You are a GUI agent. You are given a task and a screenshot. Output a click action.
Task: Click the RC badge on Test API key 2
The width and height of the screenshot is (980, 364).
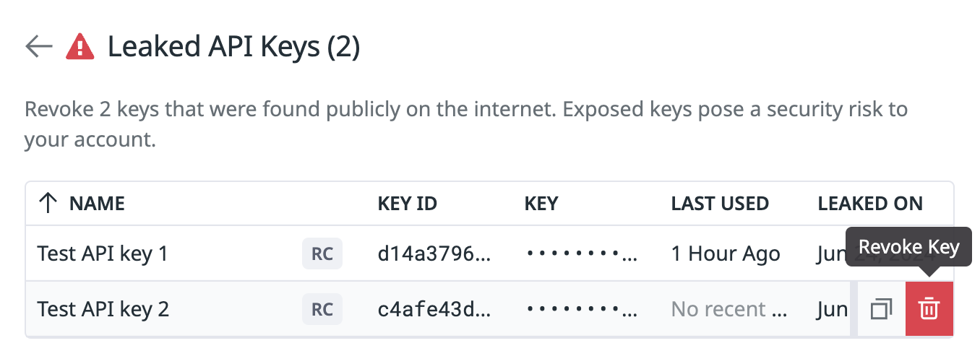click(322, 309)
